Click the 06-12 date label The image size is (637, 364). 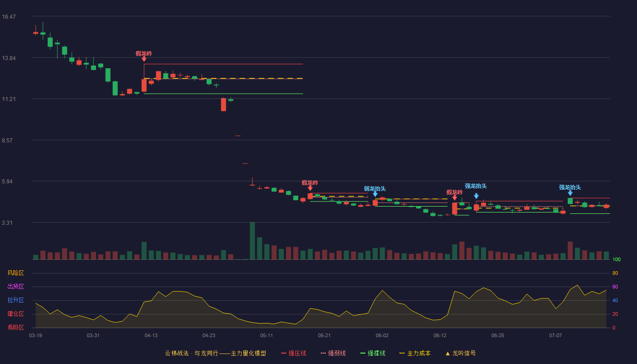tap(440, 336)
